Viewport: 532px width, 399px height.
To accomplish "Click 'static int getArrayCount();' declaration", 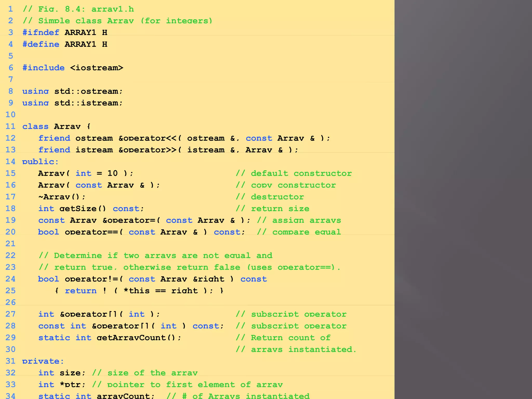I will point(110,338).
